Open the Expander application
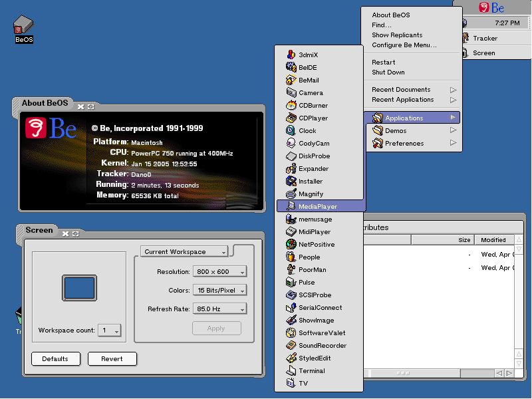 pos(319,169)
